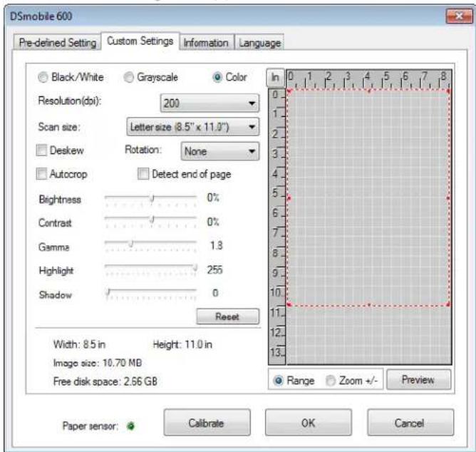476x452 pixels.
Task: Click the Height: 11.0 in text
Action: pyautogui.click(x=182, y=344)
